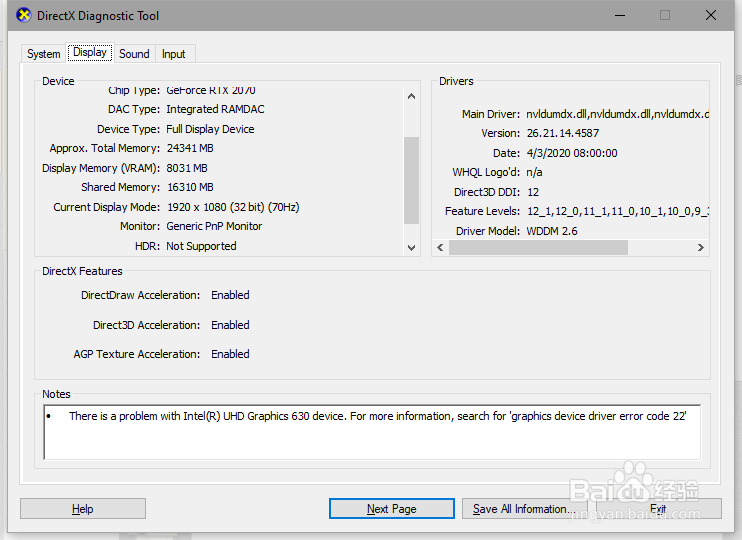
Task: Click the WHQL Logo'd 'n/a' value
Action: (534, 172)
